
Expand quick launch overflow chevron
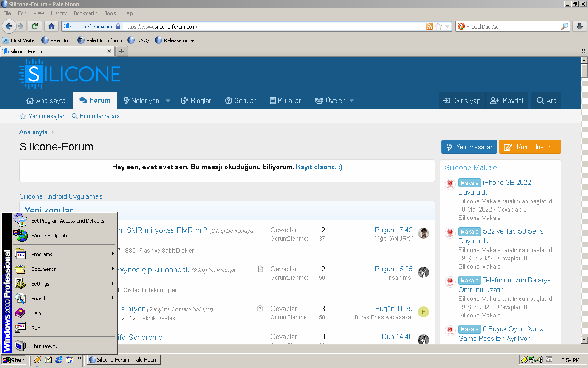79,358
